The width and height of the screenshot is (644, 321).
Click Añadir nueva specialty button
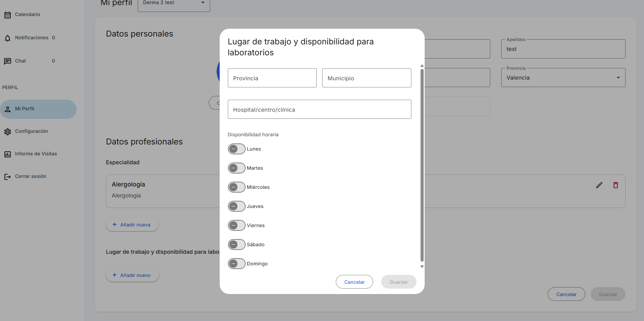coord(132,224)
